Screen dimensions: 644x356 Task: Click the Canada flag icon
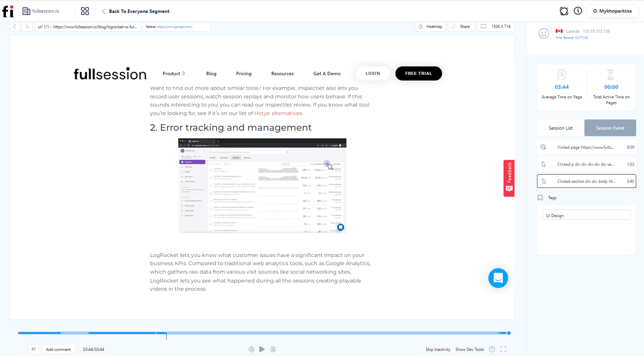559,31
